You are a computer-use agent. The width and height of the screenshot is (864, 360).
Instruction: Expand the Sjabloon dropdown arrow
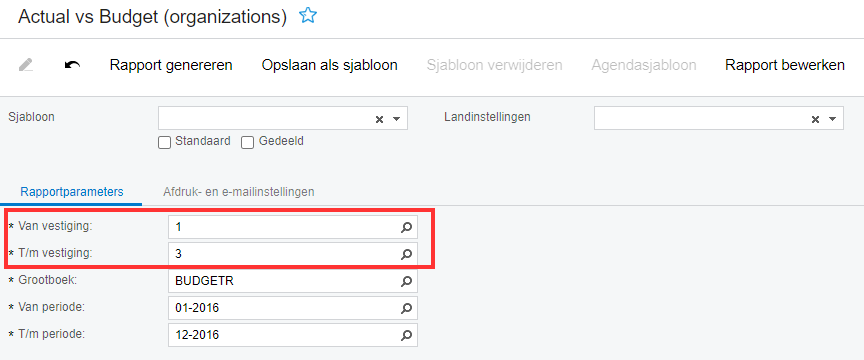click(x=396, y=119)
